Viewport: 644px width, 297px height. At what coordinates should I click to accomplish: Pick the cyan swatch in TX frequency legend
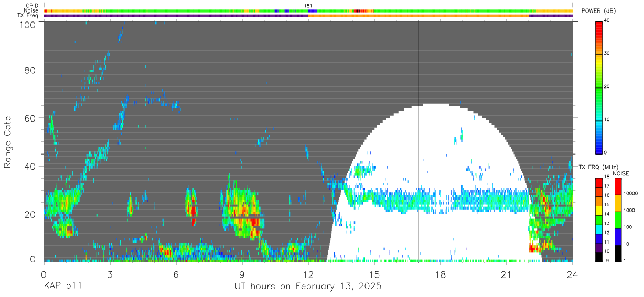599,229
